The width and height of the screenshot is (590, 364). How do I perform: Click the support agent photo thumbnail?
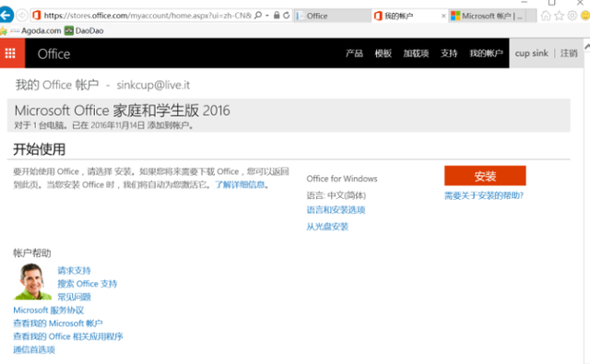(32, 282)
